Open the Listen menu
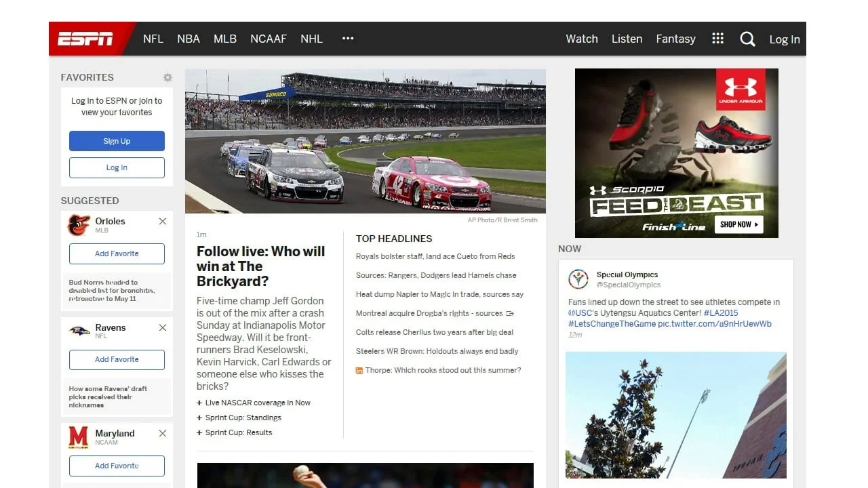 pos(627,39)
